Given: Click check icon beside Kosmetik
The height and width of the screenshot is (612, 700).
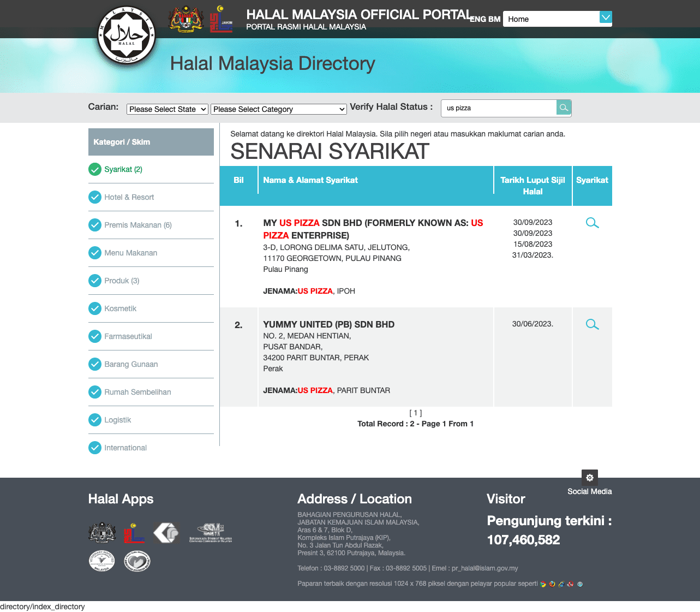Looking at the screenshot, I should (x=95, y=308).
